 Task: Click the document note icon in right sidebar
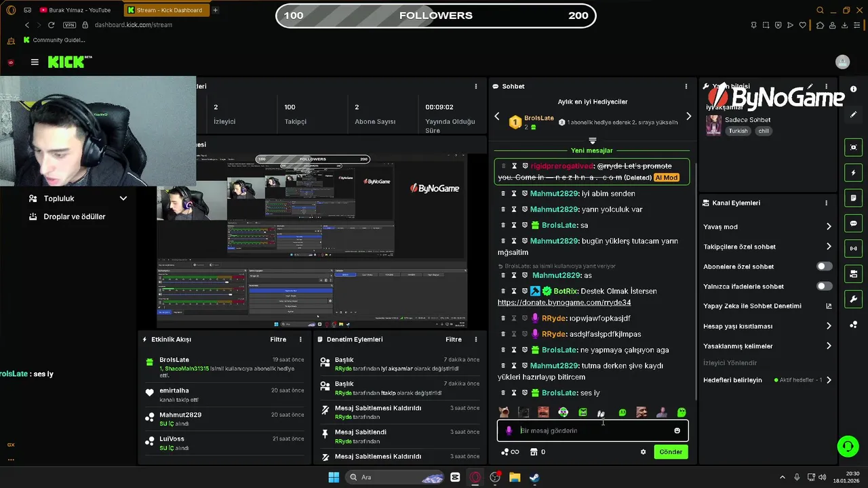[x=853, y=198]
